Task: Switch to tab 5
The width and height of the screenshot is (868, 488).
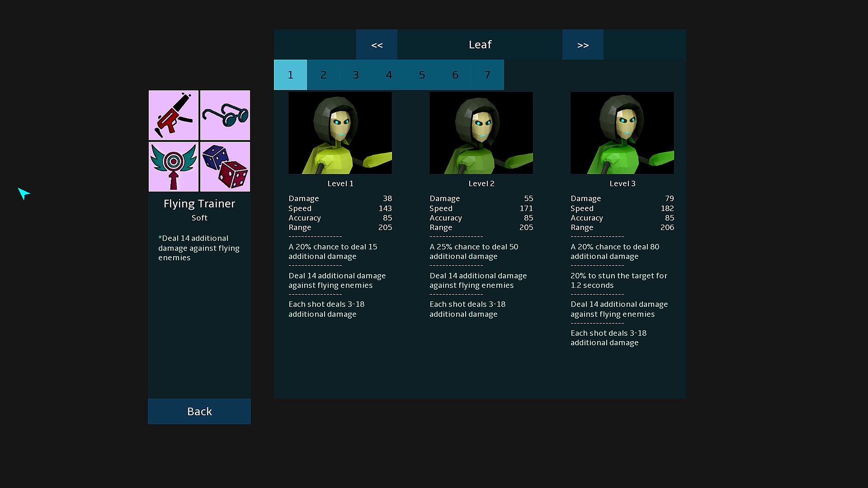Action: tap(422, 75)
